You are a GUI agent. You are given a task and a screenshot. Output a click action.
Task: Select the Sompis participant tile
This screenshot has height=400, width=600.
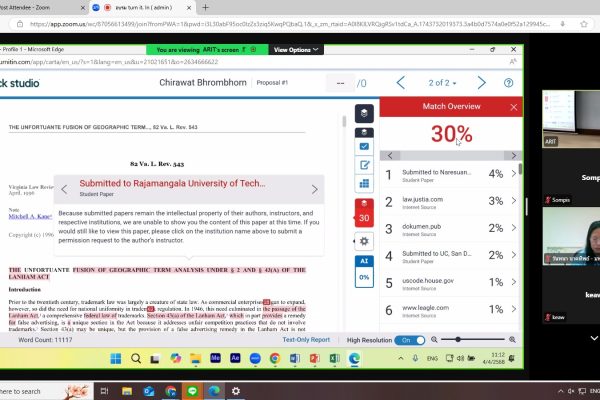tap(571, 177)
